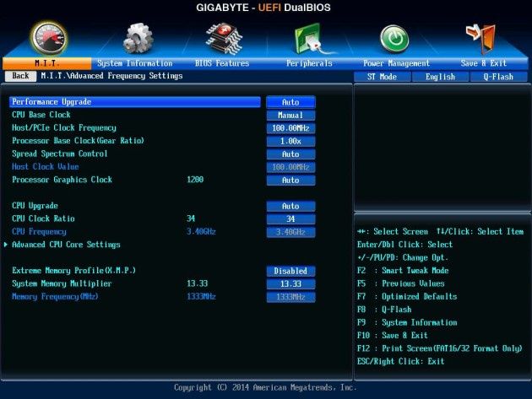Select Extreme Memory Profile(X.M.P.) label
This screenshot has height=399, width=532.
[x=74, y=271]
